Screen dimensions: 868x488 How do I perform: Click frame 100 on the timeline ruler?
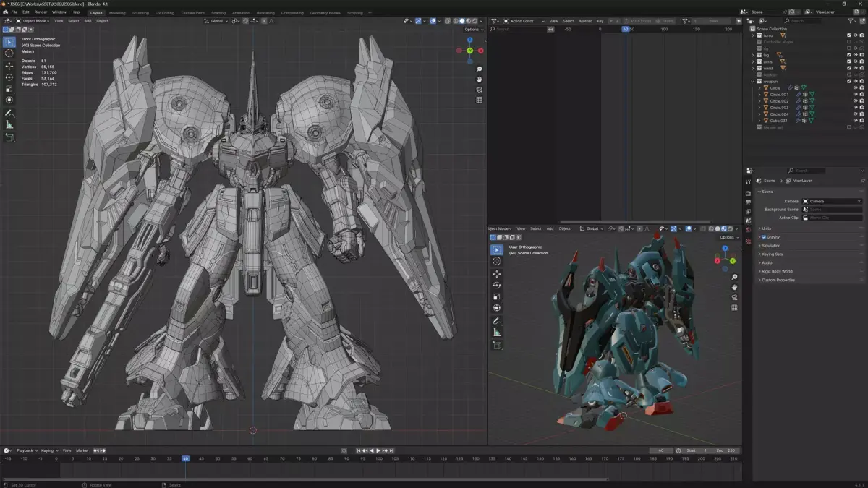pos(378,458)
